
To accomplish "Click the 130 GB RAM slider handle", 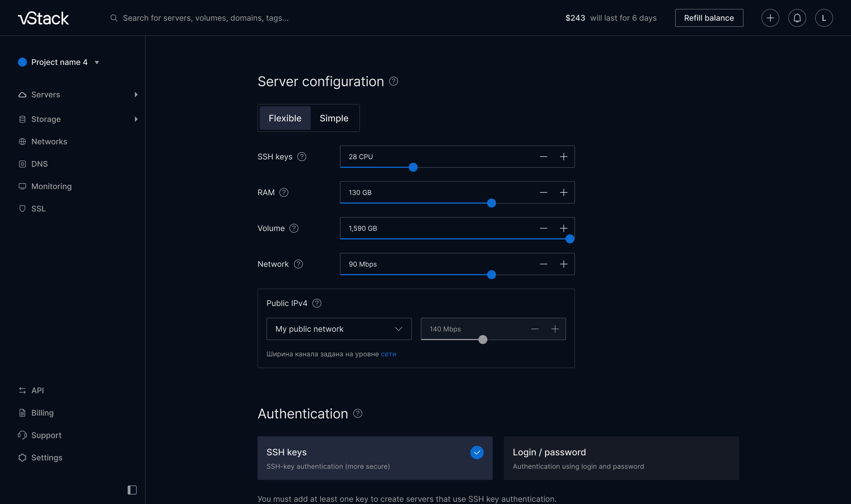I will 492,203.
